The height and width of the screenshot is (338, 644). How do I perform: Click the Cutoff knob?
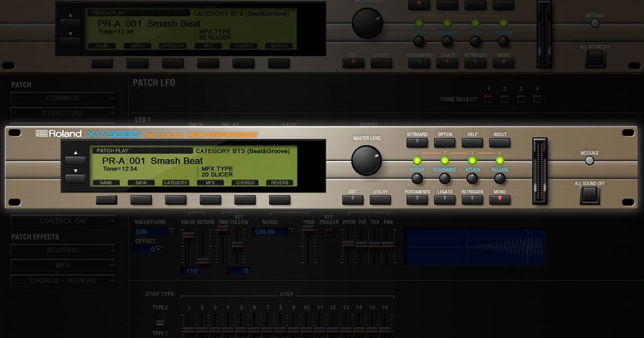tap(417, 179)
